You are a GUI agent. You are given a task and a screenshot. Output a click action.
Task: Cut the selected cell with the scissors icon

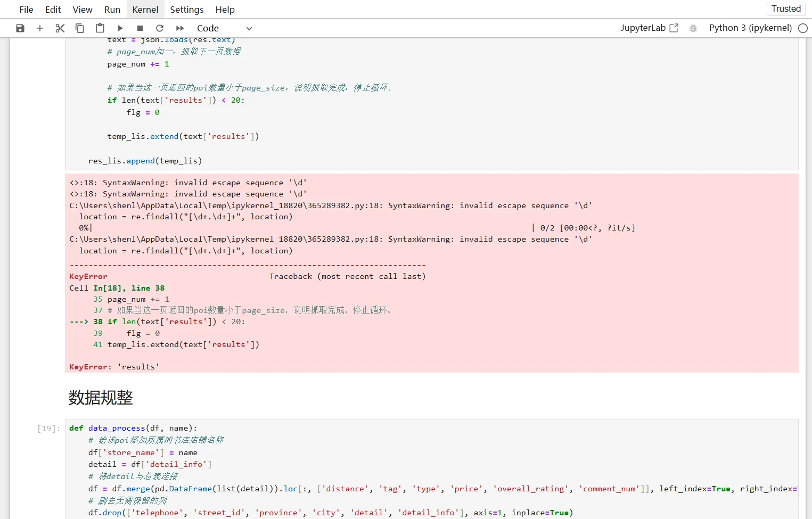pyautogui.click(x=60, y=28)
